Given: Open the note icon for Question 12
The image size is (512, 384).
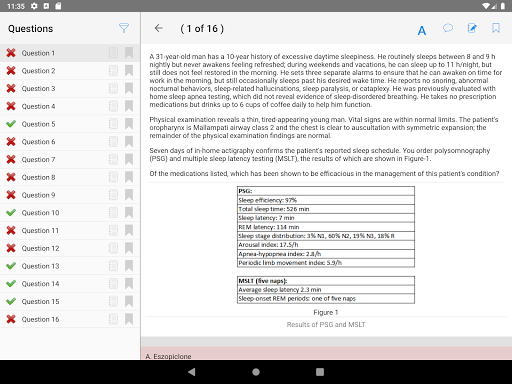Looking at the screenshot, I should click(x=113, y=248).
